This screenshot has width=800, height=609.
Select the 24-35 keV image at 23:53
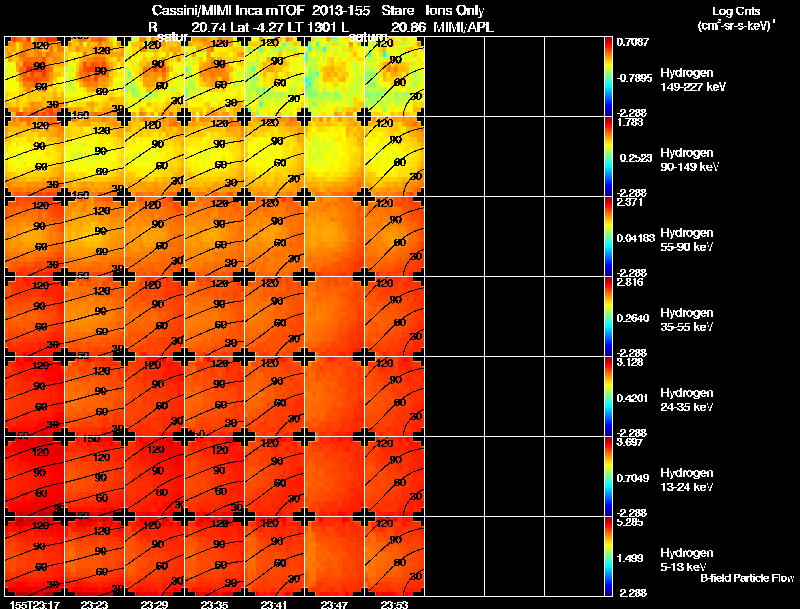click(x=394, y=397)
